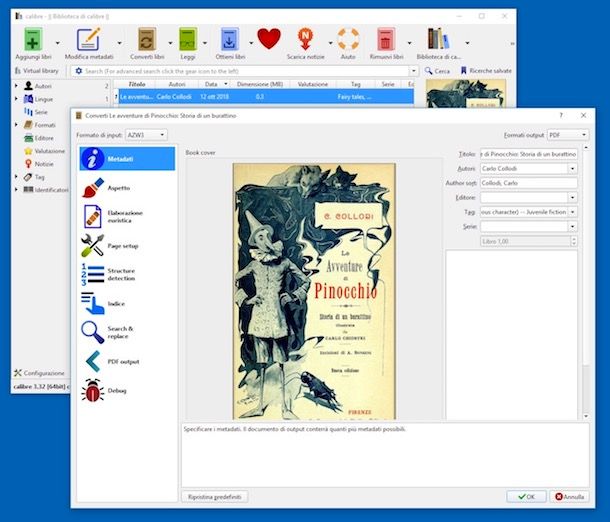Viewport: 610px width, 522px height.
Task: Open search history dropdown arrow
Action: click(414, 71)
